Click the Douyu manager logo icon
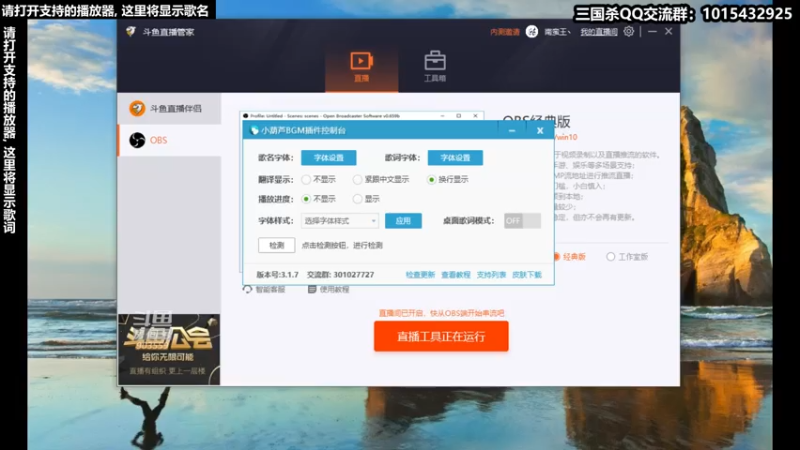This screenshot has height=450, width=800. [131, 32]
